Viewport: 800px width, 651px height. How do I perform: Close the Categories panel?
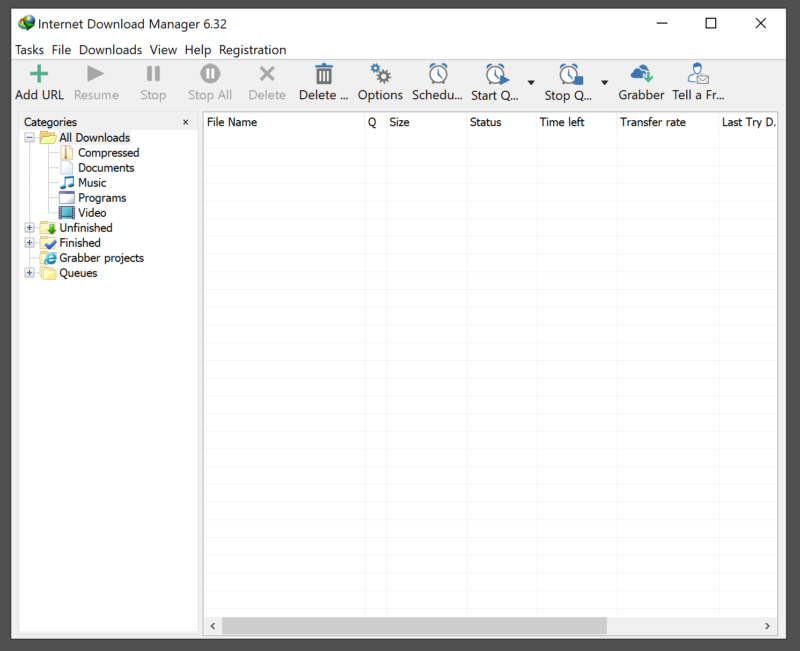185,122
